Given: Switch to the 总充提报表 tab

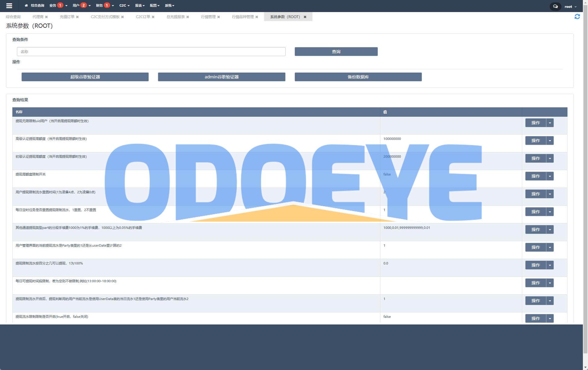Looking at the screenshot, I should pos(176,17).
